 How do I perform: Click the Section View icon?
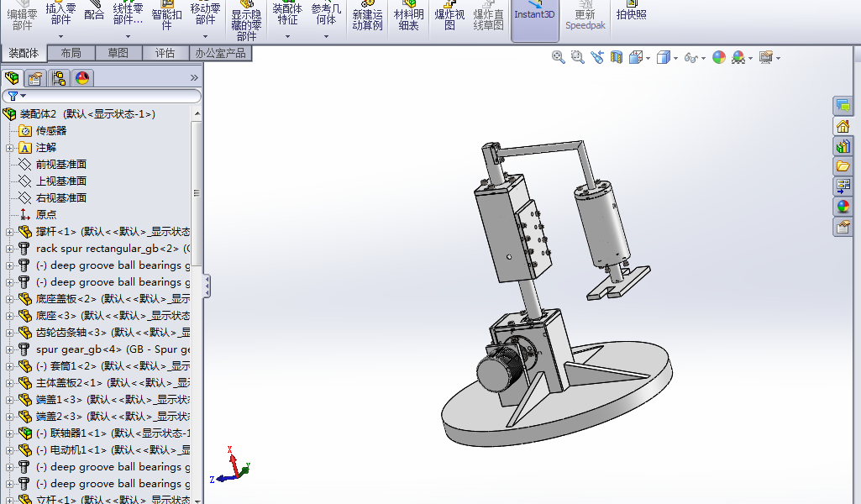pos(616,57)
